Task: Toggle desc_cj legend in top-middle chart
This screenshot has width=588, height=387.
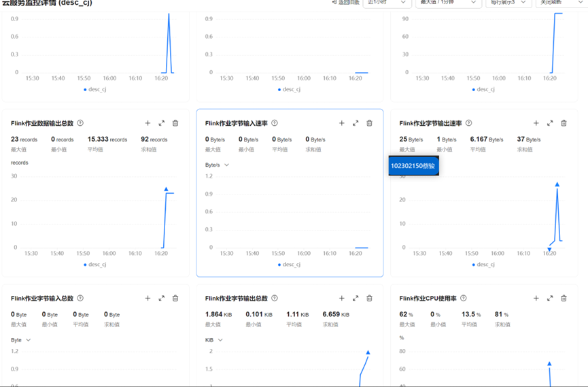Action: point(289,89)
